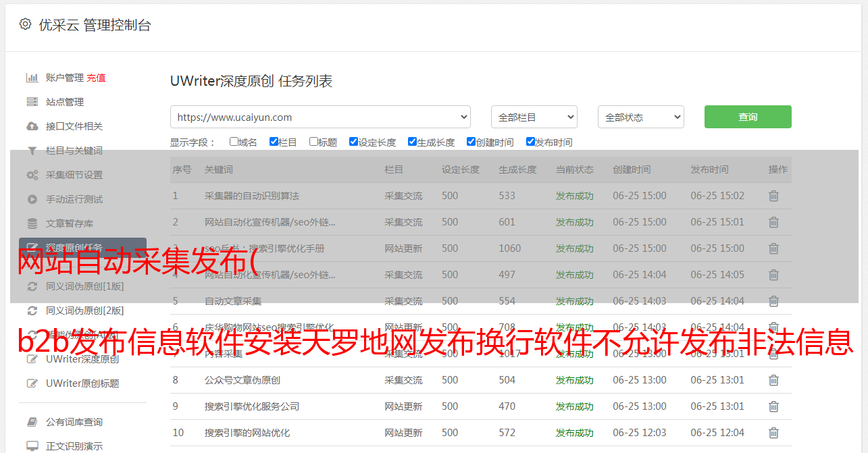Image resolution: width=868 pixels, height=453 pixels.
Task: Click the 栏目与关键词 filter icon
Action: point(32,151)
